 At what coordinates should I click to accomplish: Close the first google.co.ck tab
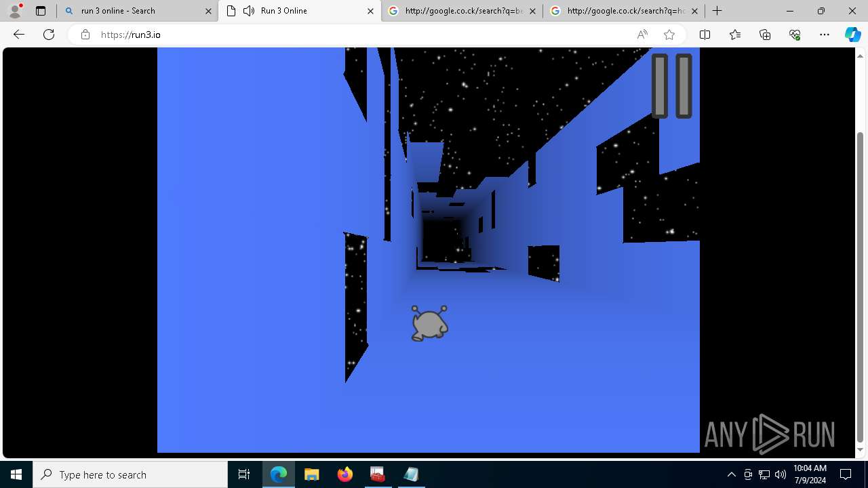[532, 11]
